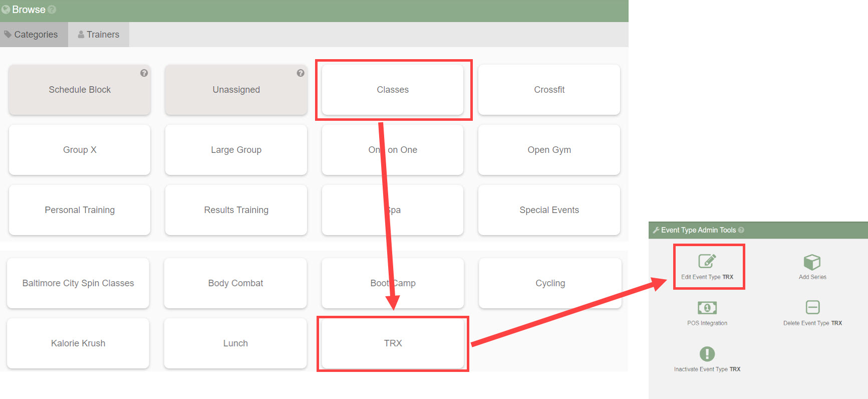This screenshot has width=868, height=399.
Task: Click Event Type Admin Tools header text
Action: (698, 230)
